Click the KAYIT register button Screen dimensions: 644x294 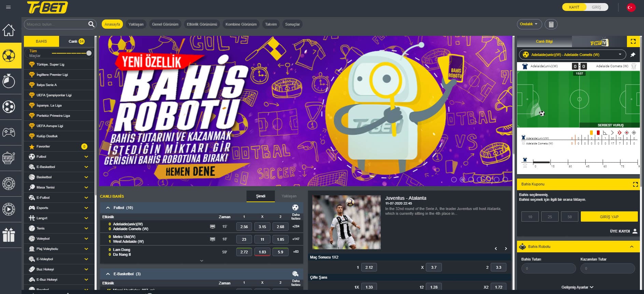pos(574,7)
